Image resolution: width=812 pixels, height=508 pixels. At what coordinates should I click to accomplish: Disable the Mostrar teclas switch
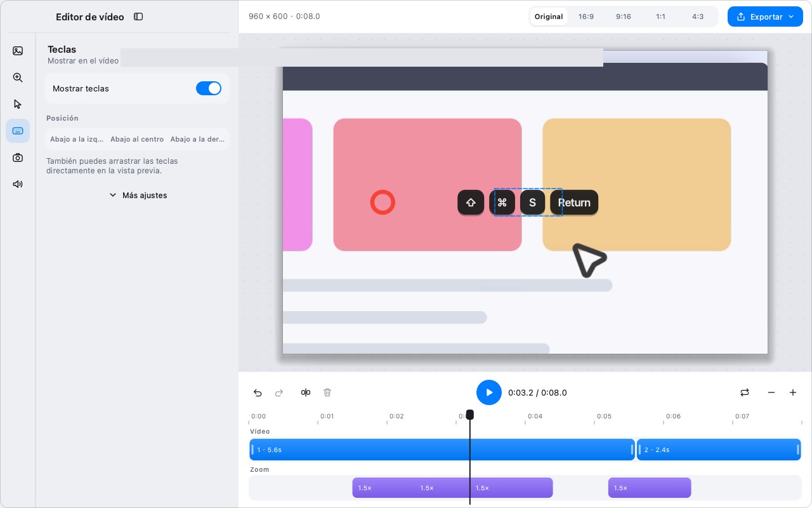click(x=209, y=88)
